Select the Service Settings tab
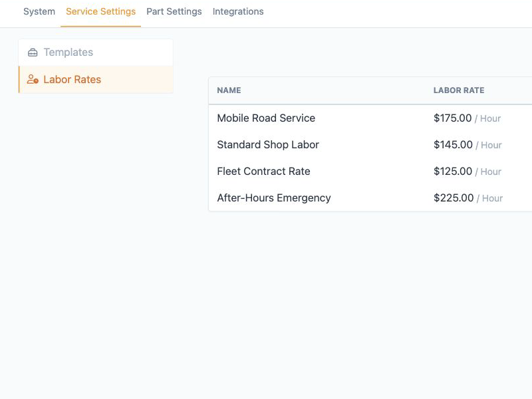Viewport: 532px width, 399px height. click(x=101, y=11)
